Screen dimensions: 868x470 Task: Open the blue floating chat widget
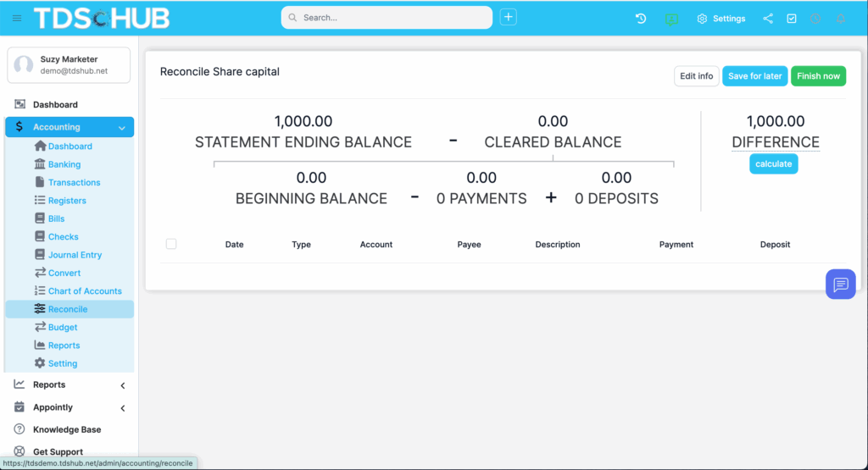click(x=840, y=284)
